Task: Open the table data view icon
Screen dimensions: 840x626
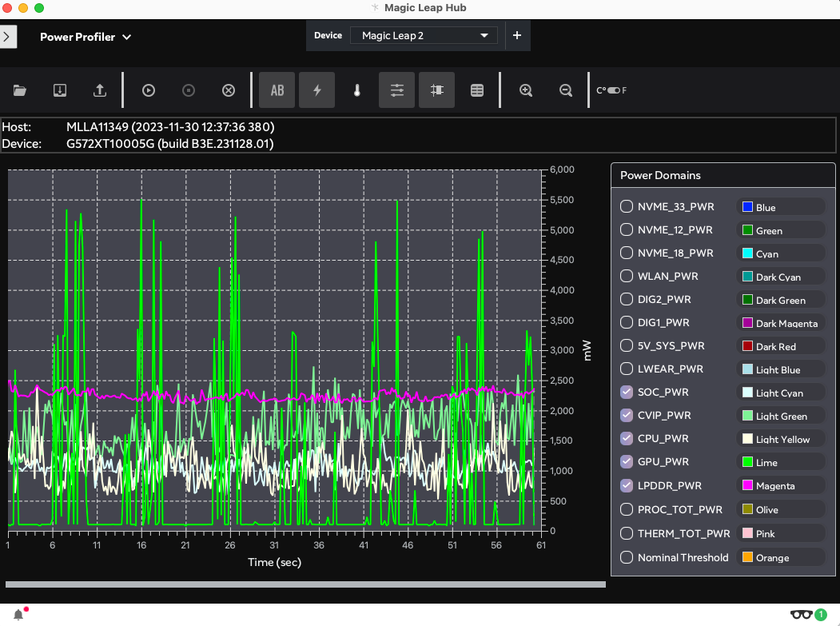Action: 477,90
